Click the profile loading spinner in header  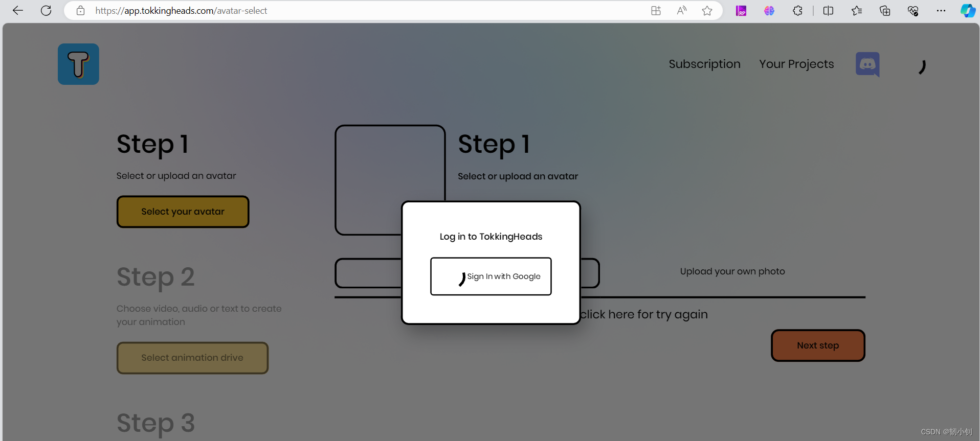tap(922, 67)
